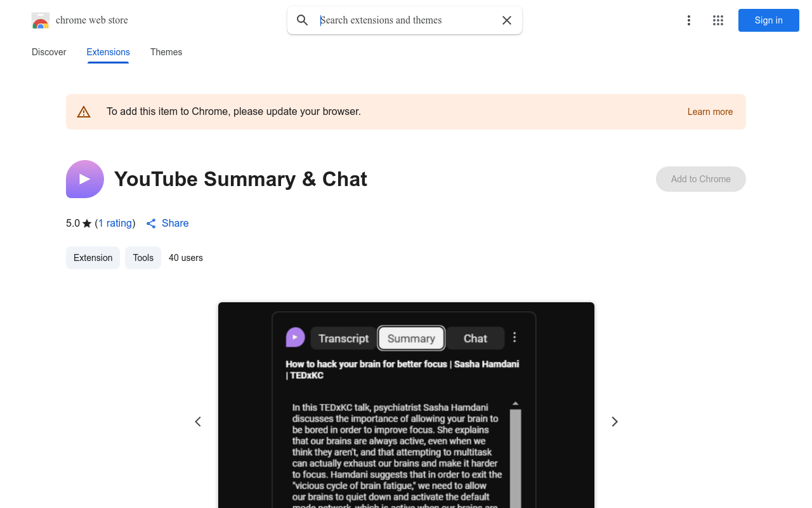Click the warning triangle icon

tap(84, 112)
